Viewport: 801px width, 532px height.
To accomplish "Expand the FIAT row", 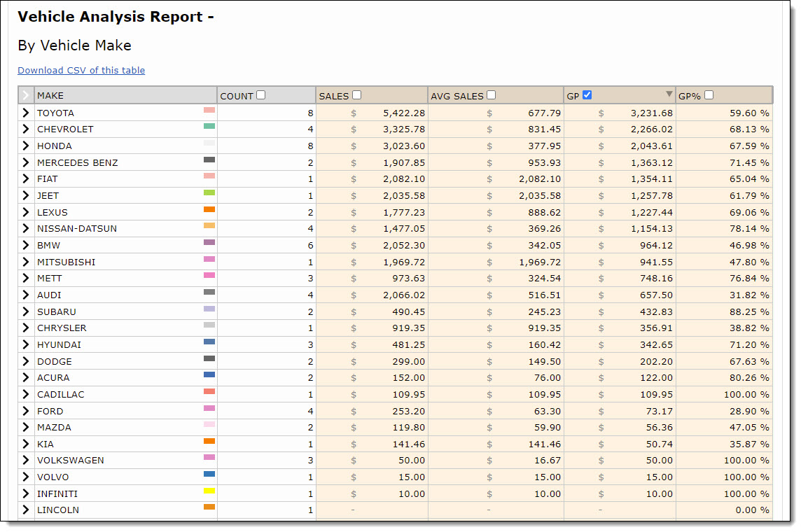I will click(25, 178).
